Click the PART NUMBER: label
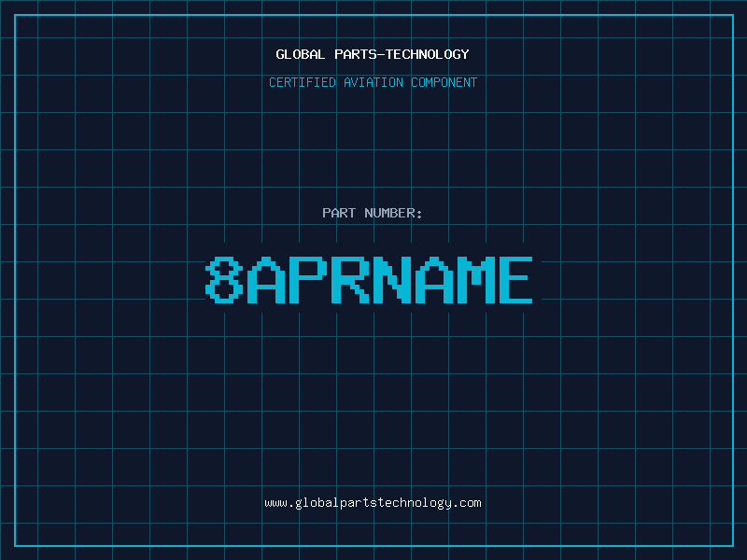 [x=372, y=213]
